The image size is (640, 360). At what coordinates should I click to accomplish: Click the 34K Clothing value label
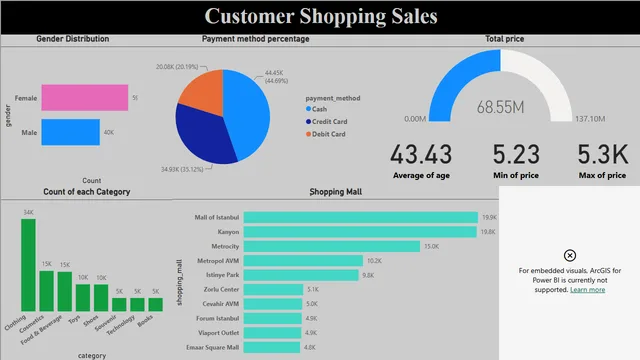29,212
